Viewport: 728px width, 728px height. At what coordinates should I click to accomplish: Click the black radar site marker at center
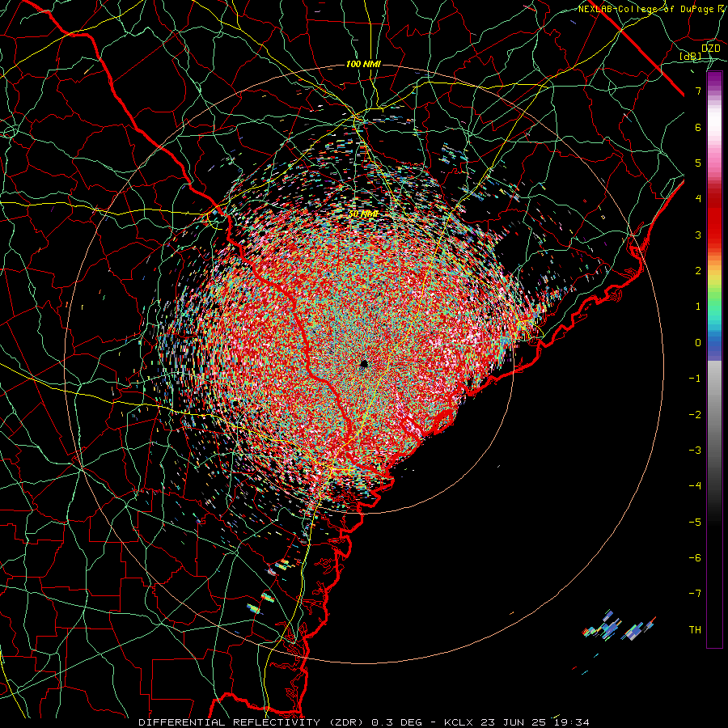pyautogui.click(x=364, y=363)
